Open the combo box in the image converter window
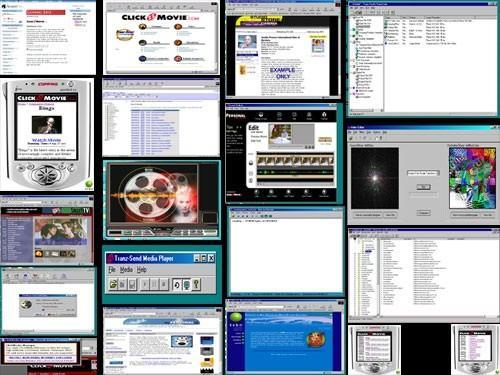 pyautogui.click(x=423, y=173)
